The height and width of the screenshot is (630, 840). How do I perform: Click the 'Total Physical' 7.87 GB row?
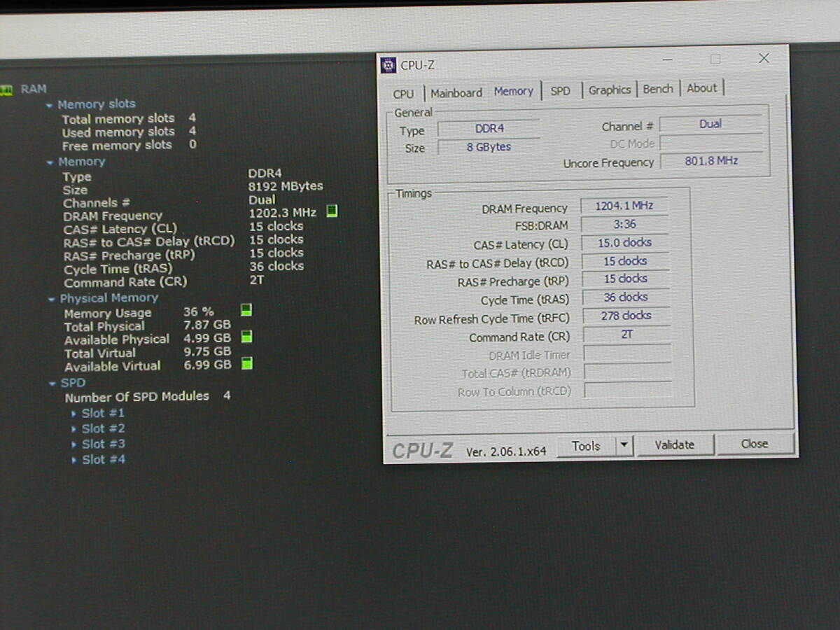click(147, 325)
